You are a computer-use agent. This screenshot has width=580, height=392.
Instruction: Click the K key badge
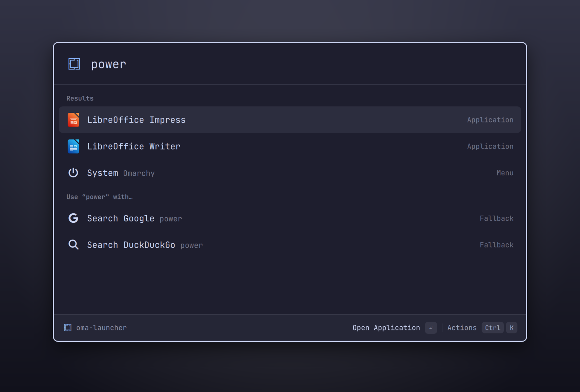tap(512, 328)
